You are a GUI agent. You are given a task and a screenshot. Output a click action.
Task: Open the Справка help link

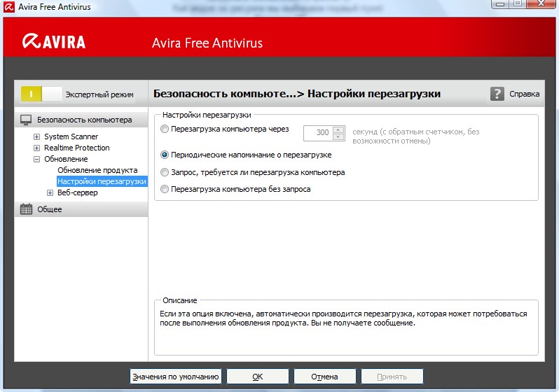(x=524, y=94)
